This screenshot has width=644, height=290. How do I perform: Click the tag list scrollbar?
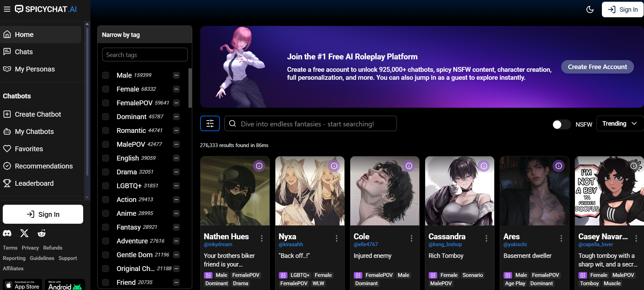pyautogui.click(x=190, y=88)
